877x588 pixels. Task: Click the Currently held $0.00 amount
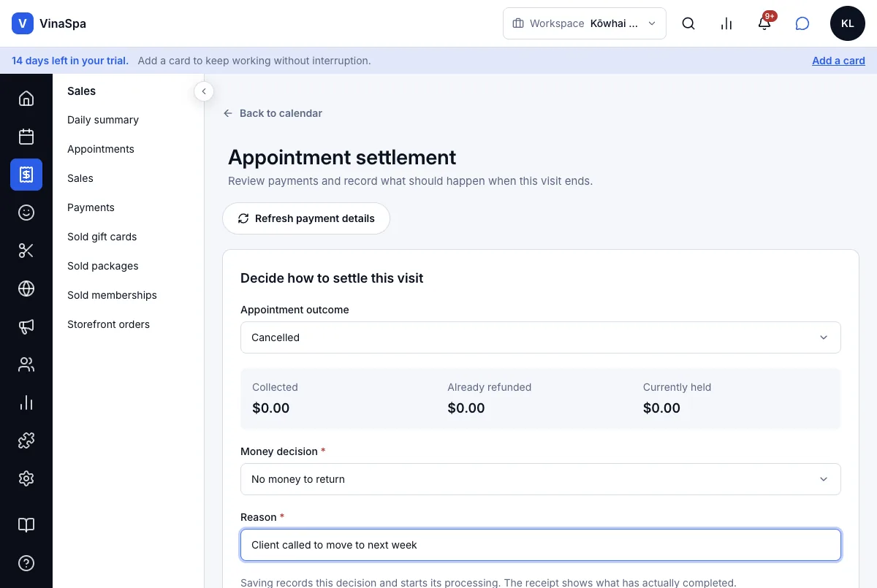tap(661, 408)
